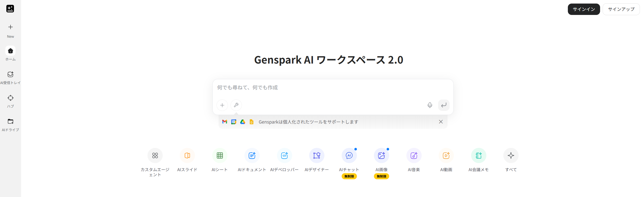This screenshot has width=644, height=197.
Task: Click the plus attachment button in prompt box
Action: click(222, 105)
